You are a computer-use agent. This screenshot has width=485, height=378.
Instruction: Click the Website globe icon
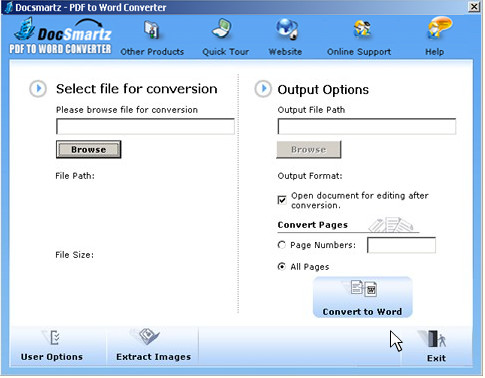[x=287, y=29]
